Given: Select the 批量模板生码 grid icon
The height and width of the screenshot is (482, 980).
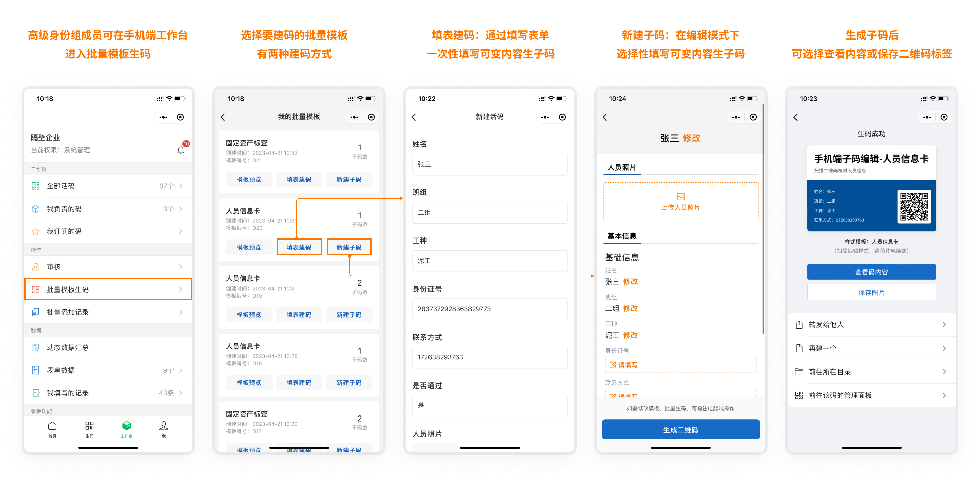Looking at the screenshot, I should pyautogui.click(x=35, y=290).
